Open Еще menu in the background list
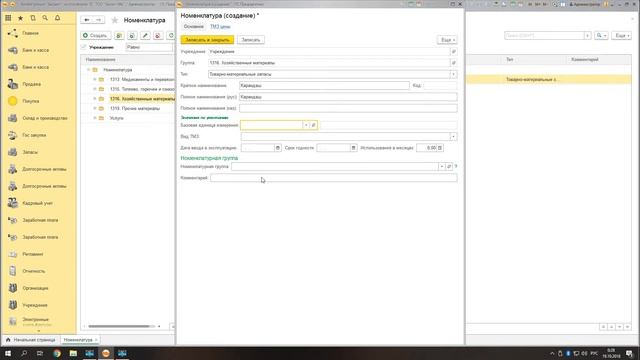The width and height of the screenshot is (640, 360). click(x=621, y=36)
